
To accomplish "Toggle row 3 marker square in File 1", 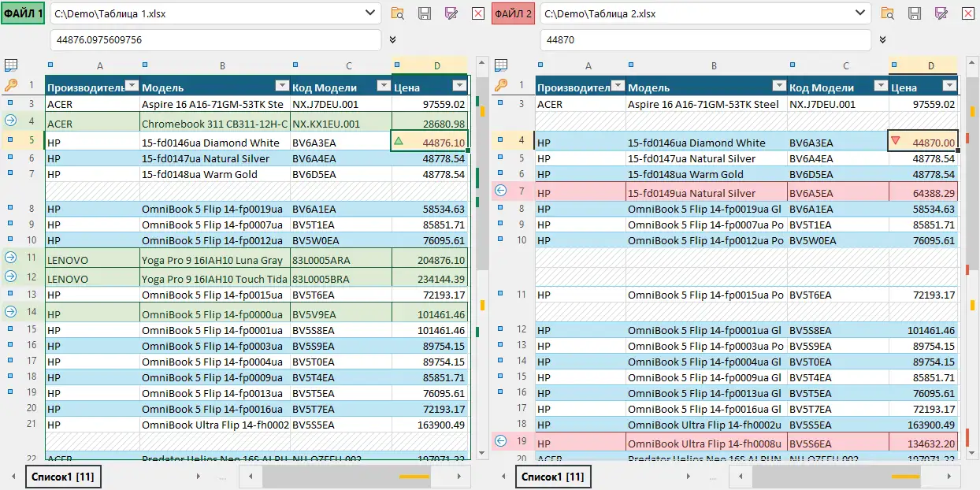I will click(11, 102).
